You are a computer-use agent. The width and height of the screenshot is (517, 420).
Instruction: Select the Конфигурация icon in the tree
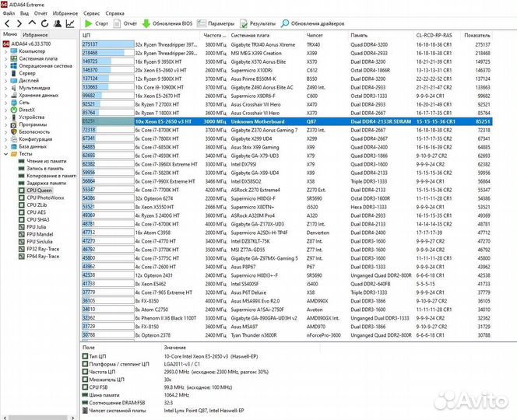click(x=14, y=139)
